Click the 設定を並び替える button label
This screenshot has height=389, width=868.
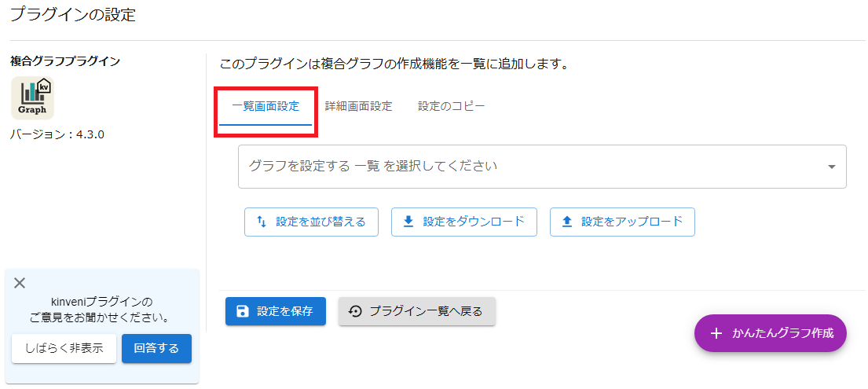[x=320, y=222]
